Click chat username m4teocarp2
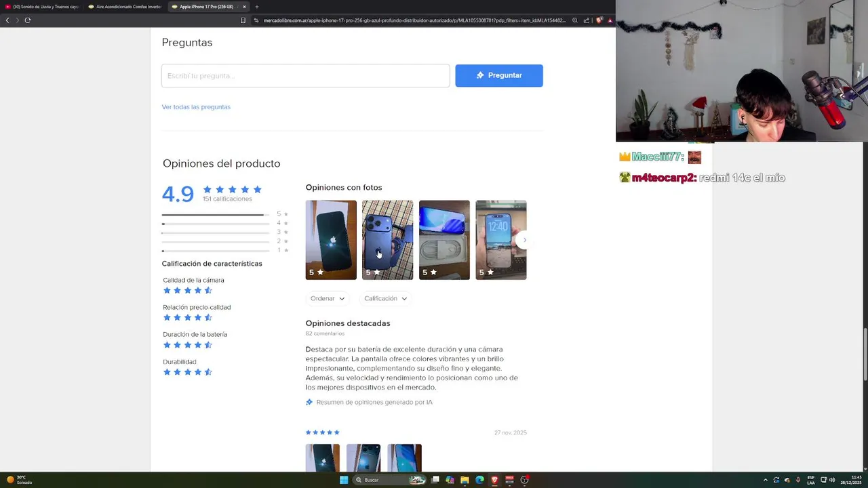The width and height of the screenshot is (868, 488). pyautogui.click(x=664, y=178)
